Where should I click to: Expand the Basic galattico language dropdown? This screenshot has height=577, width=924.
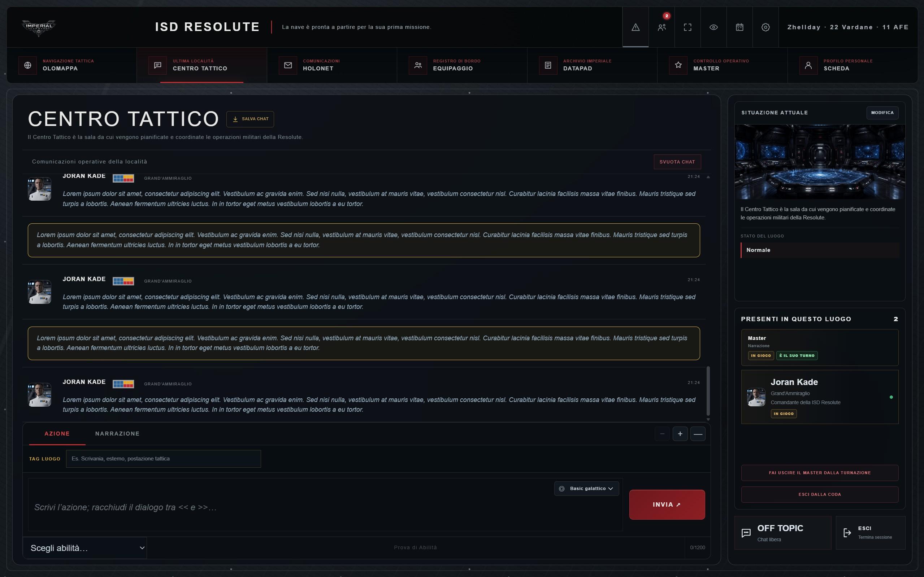pyautogui.click(x=586, y=489)
